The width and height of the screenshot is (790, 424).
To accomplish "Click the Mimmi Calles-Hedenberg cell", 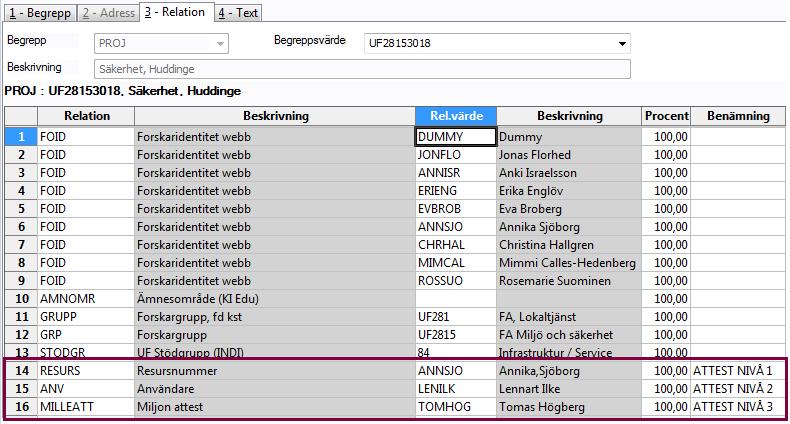I will click(569, 263).
